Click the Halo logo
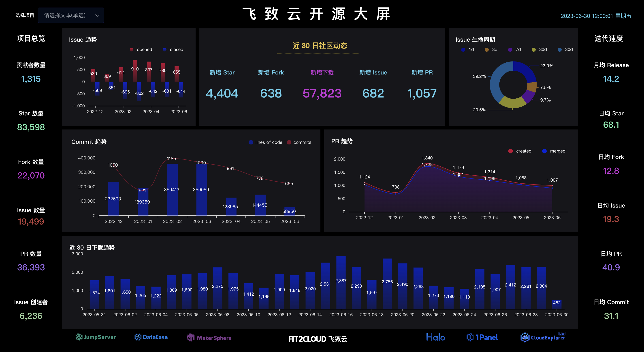This screenshot has width=644, height=352. (x=435, y=337)
